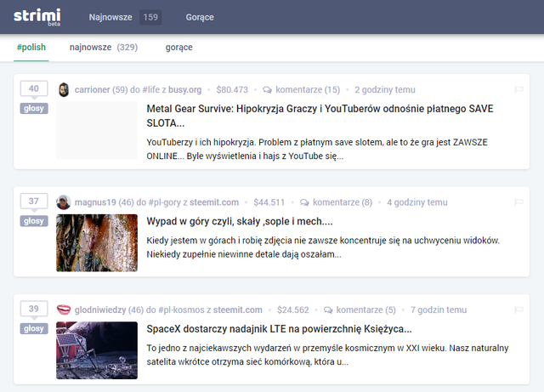The height and width of the screenshot is (392, 544).
Task: Click the 37 vote count box
Action: (34, 201)
